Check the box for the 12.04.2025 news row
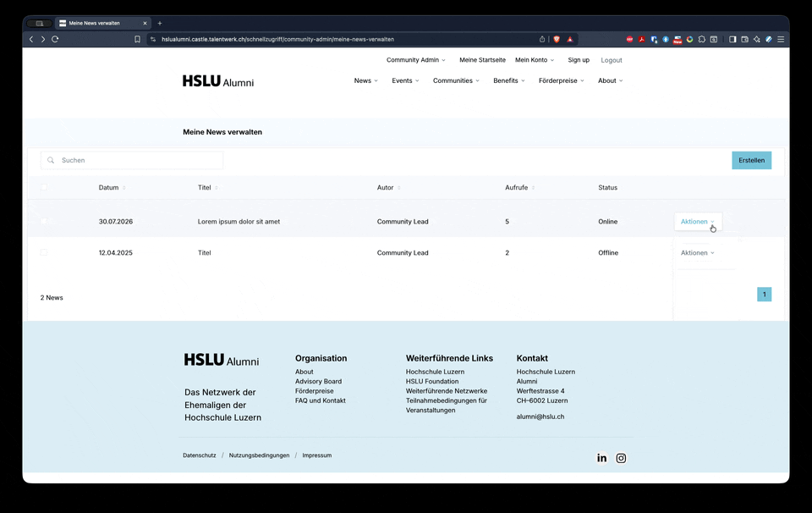The height and width of the screenshot is (513, 812). pos(44,252)
